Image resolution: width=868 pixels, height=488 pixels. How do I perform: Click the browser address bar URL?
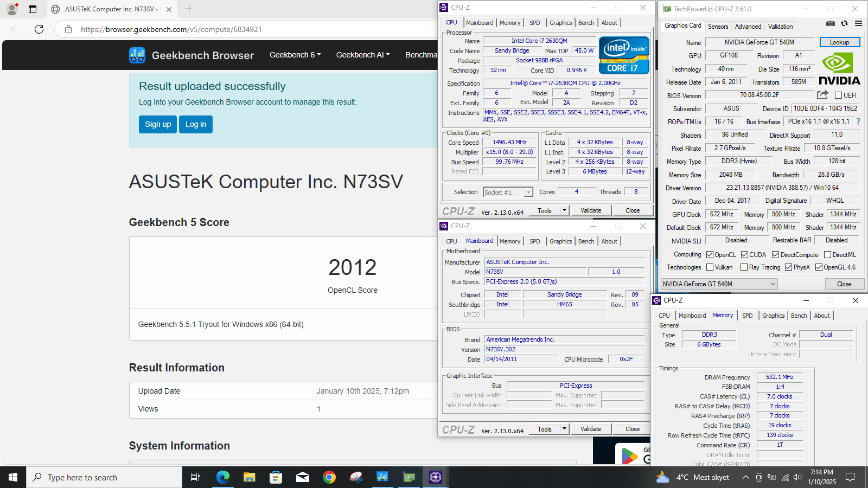click(x=171, y=29)
